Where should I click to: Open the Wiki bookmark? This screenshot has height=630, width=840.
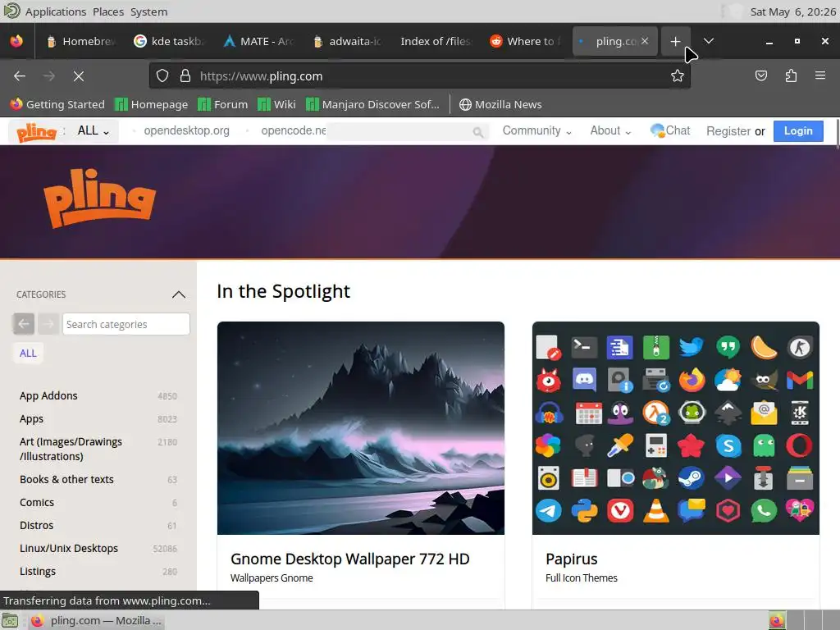coord(276,104)
